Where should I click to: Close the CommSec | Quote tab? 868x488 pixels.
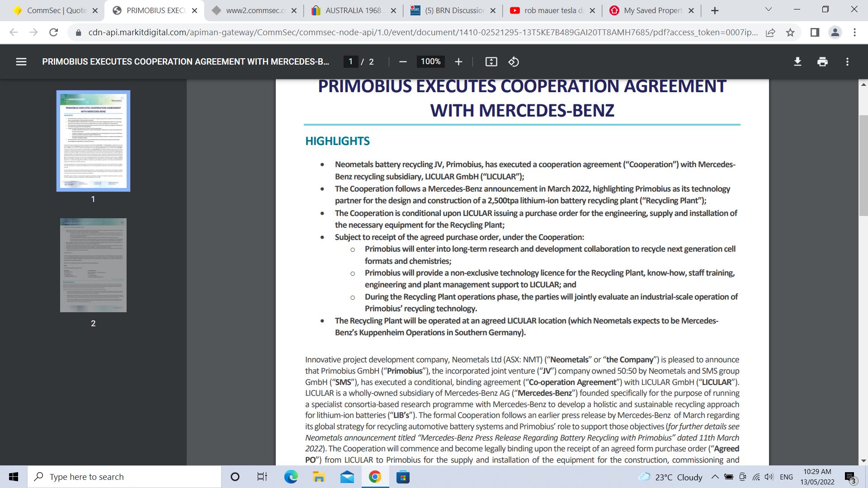point(95,10)
